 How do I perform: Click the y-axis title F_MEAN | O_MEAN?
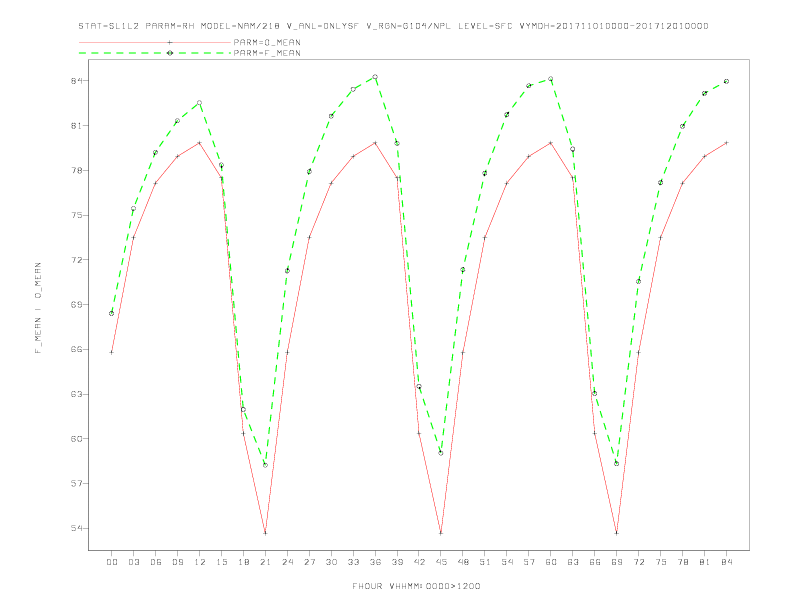[38, 308]
